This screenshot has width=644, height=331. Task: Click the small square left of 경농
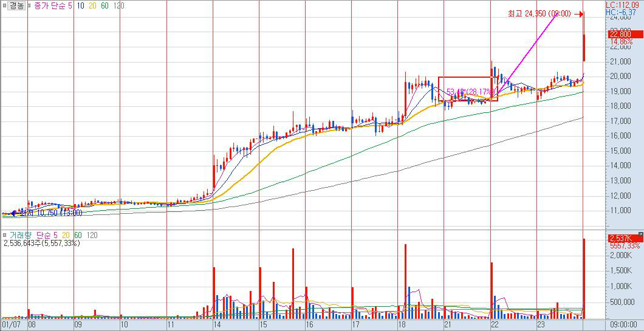pyautogui.click(x=4, y=5)
